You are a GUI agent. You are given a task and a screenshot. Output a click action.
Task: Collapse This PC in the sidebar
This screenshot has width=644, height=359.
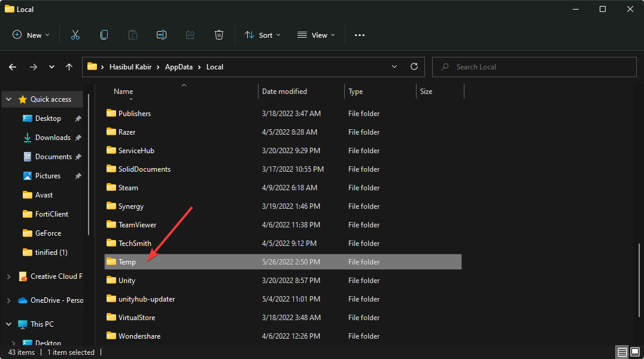[x=8, y=324]
